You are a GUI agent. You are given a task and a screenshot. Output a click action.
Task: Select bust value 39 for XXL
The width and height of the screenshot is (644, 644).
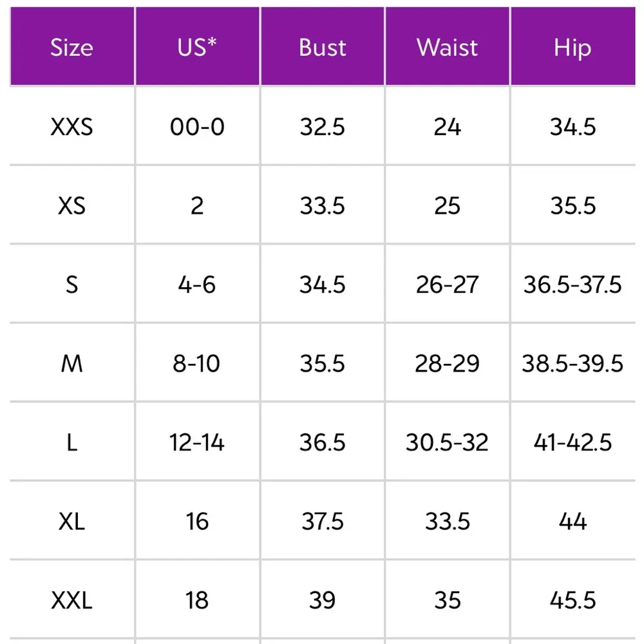pyautogui.click(x=322, y=600)
